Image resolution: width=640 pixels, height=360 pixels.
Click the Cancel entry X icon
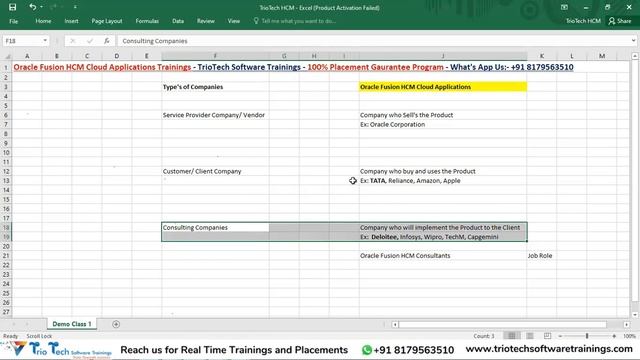tap(73, 41)
